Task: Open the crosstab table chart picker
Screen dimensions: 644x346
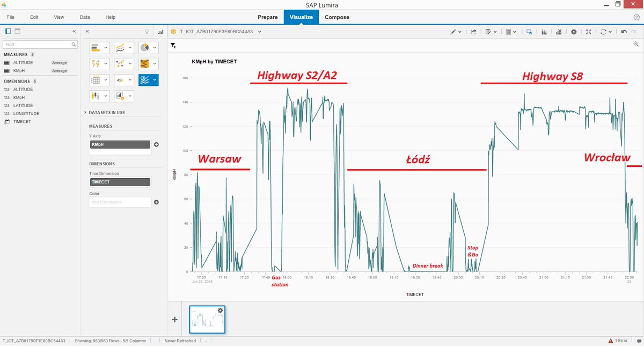Action: (100, 80)
